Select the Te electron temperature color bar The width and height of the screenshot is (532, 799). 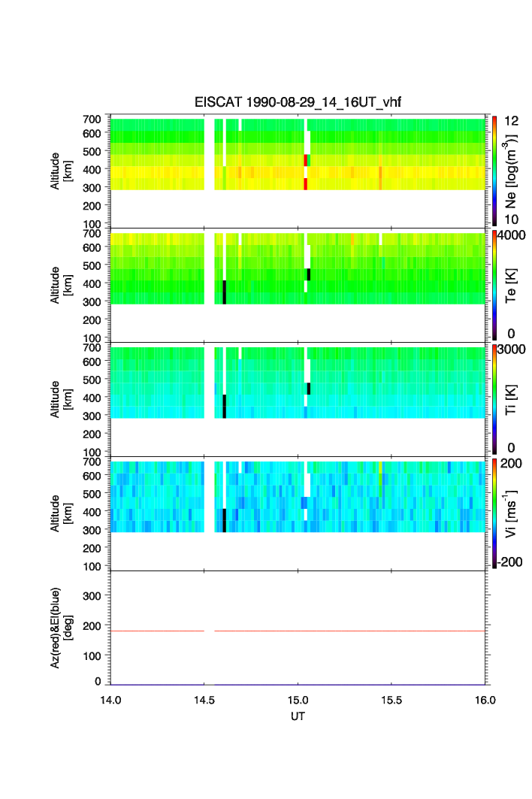[x=494, y=285]
